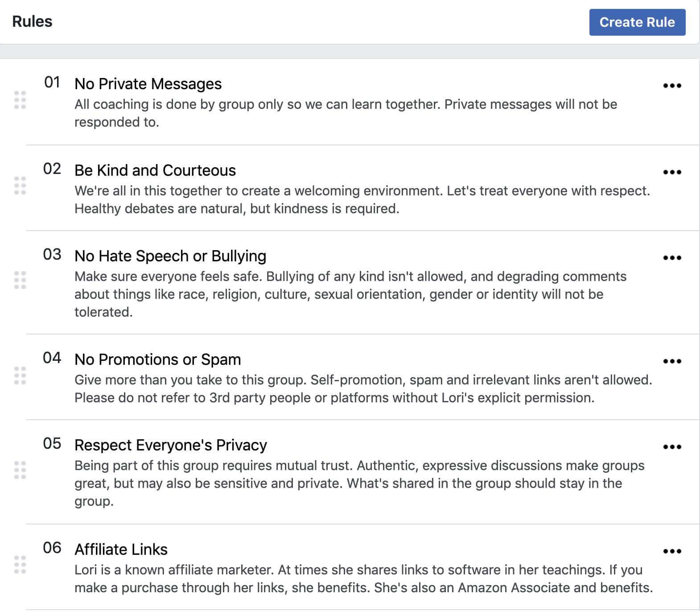Select the "Respect Everyone's Privacy" title
Viewport: 700px width, 611px height.
pos(171,445)
